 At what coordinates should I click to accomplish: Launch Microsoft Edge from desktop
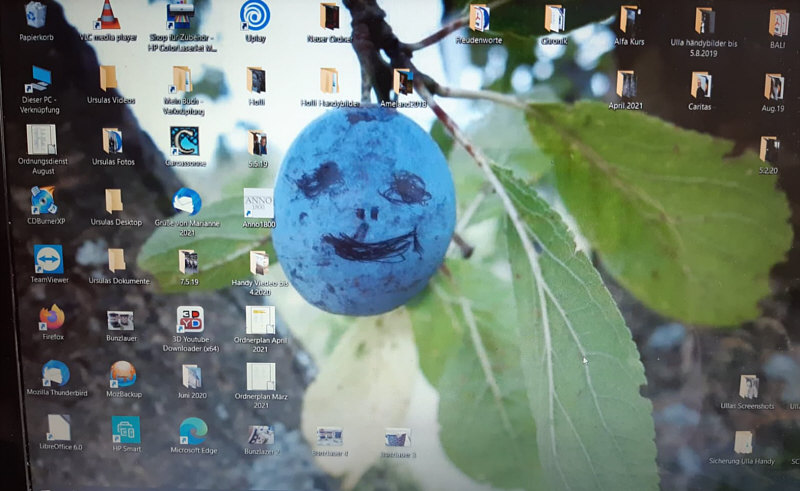(x=193, y=431)
